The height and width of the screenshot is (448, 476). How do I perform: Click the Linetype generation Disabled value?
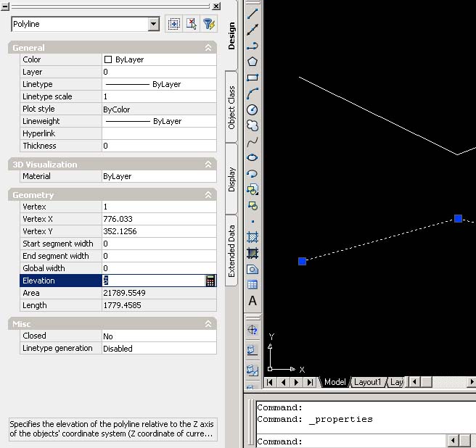tap(159, 348)
